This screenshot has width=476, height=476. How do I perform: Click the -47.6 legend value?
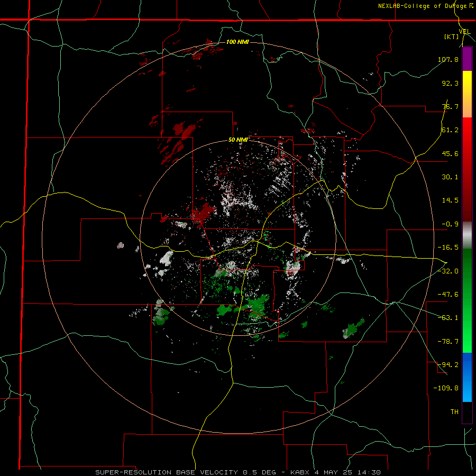(x=448, y=295)
